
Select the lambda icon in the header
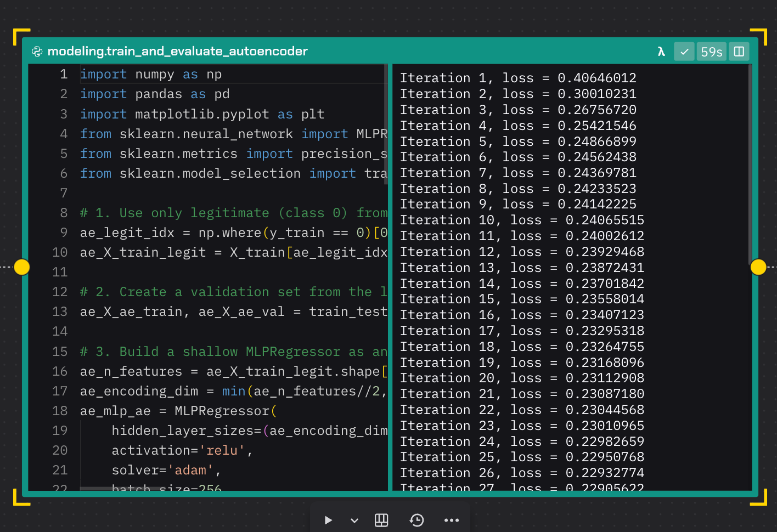[x=661, y=51]
